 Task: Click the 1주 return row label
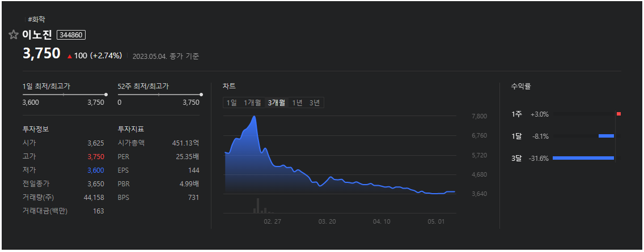coord(516,114)
